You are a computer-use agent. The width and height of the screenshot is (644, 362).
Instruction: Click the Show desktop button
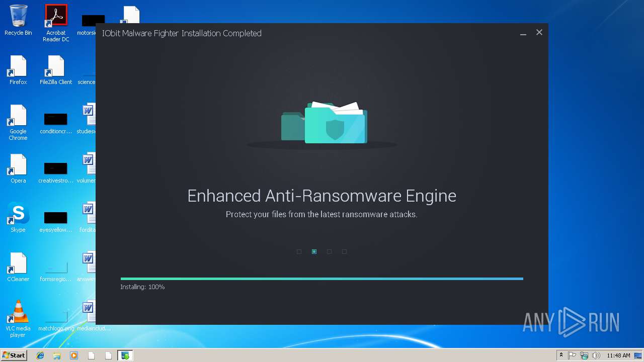[x=639, y=355]
